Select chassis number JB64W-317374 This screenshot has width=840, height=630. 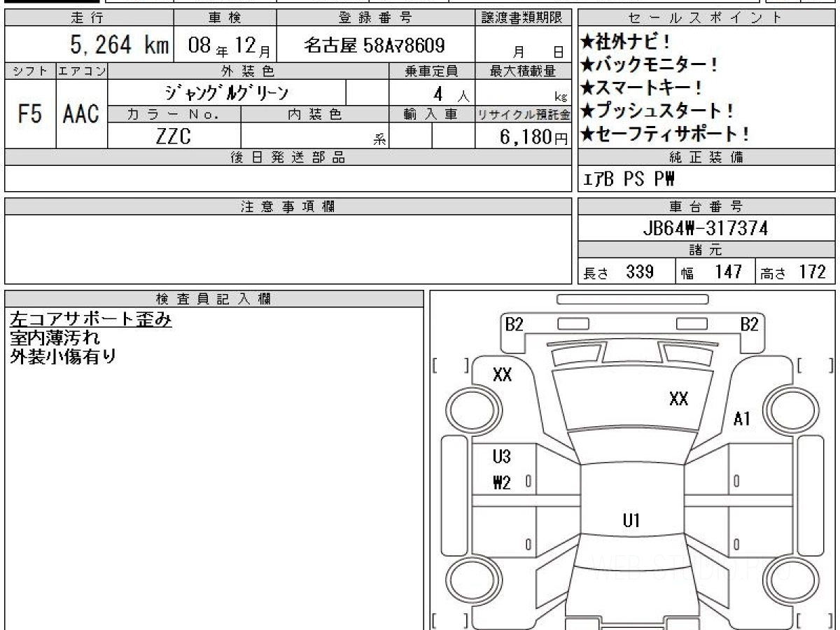(x=705, y=228)
